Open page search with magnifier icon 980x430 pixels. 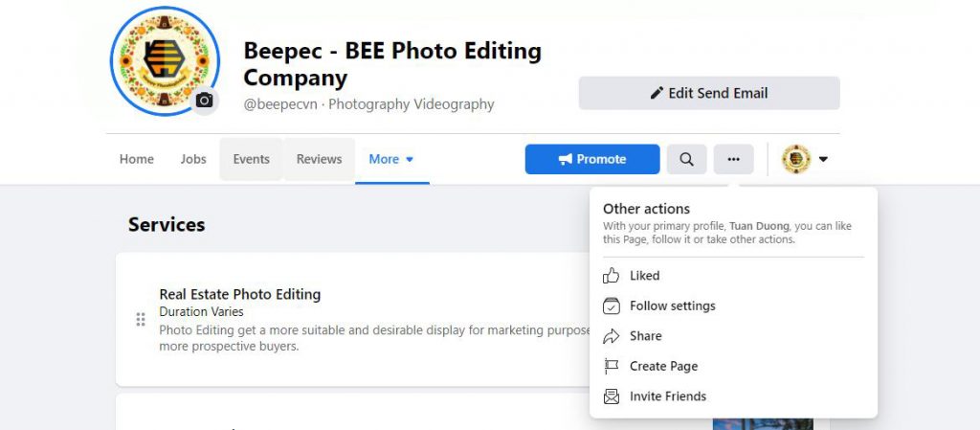[x=687, y=159]
